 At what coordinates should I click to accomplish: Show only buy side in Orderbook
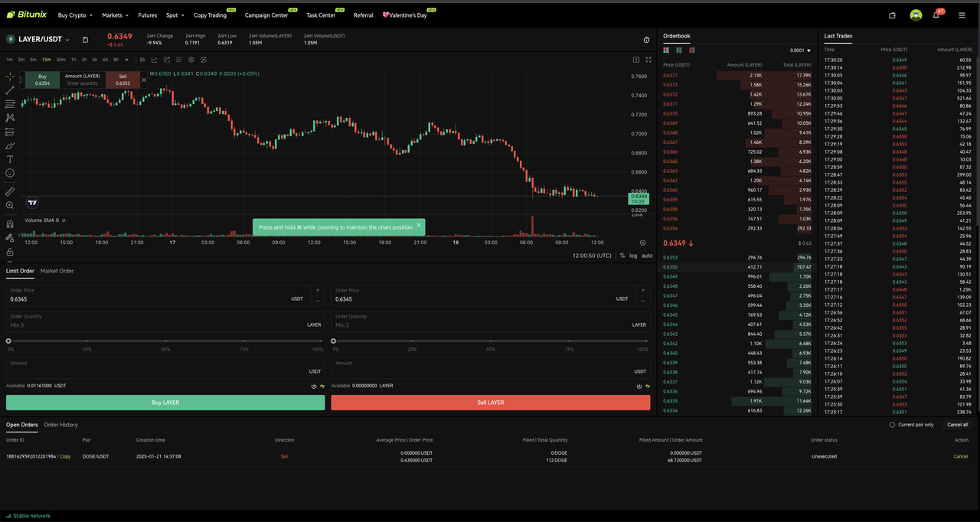coord(679,50)
